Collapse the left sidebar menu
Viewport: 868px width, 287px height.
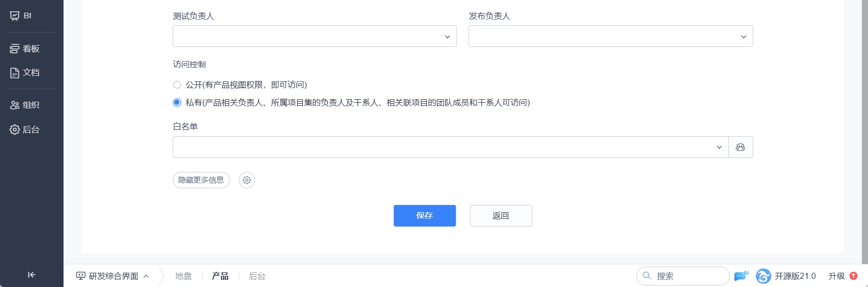(x=32, y=275)
